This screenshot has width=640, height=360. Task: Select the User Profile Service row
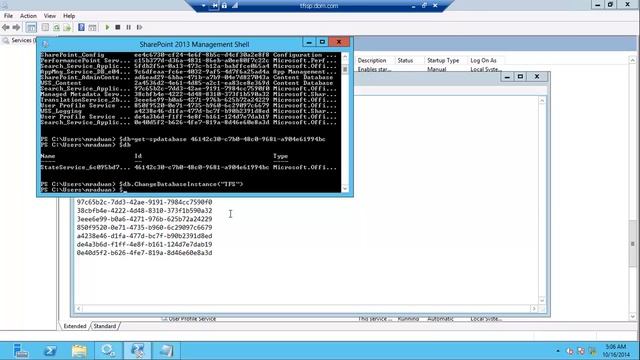(x=331, y=318)
